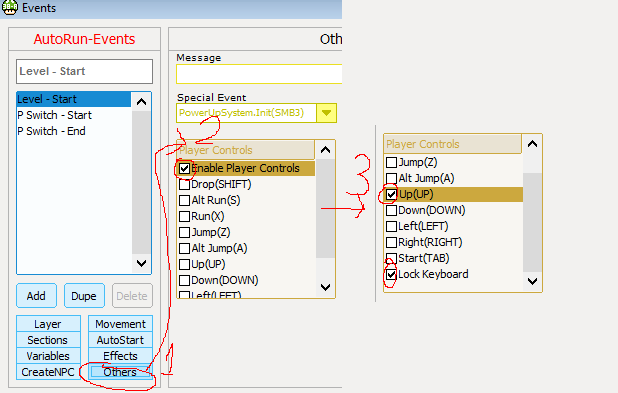Toggle Jump(Z) checkbox in the left list

coord(184,233)
